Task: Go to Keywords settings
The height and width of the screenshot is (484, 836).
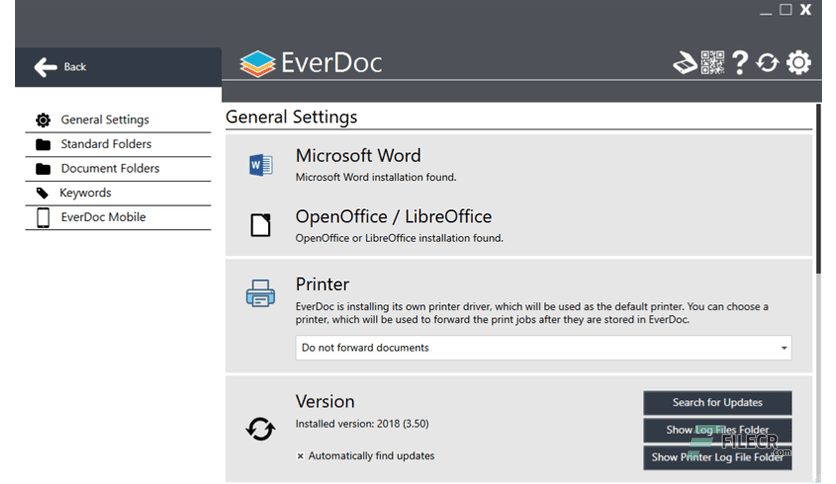Action: click(x=118, y=193)
